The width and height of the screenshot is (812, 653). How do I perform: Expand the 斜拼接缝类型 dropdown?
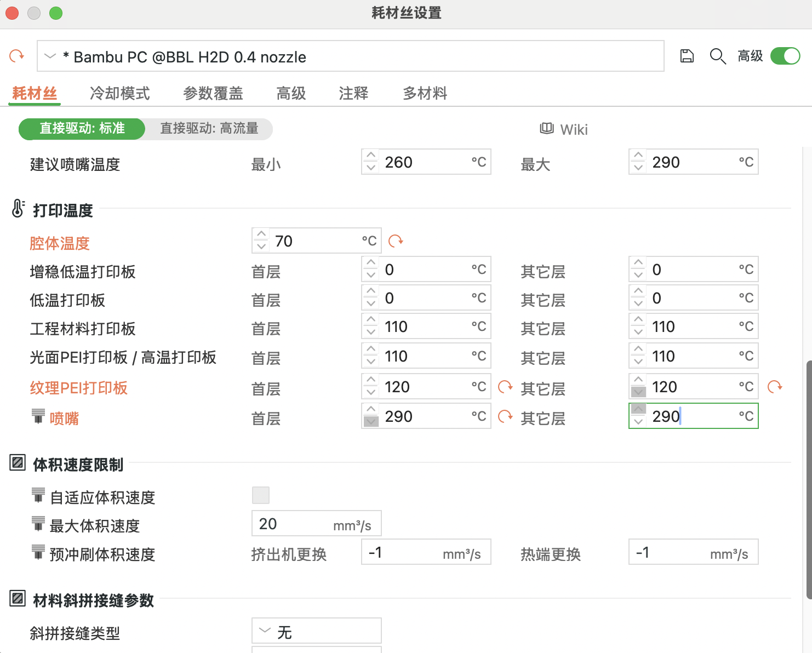pos(316,631)
